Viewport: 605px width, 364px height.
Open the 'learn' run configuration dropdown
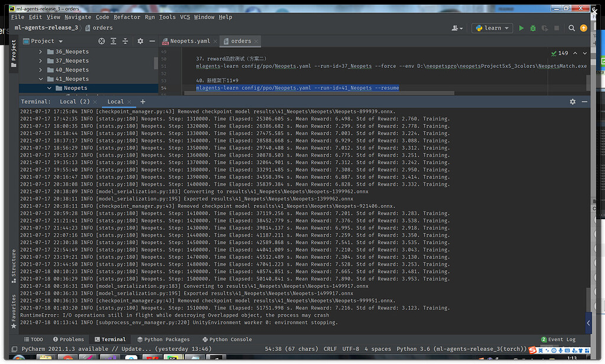point(492,27)
